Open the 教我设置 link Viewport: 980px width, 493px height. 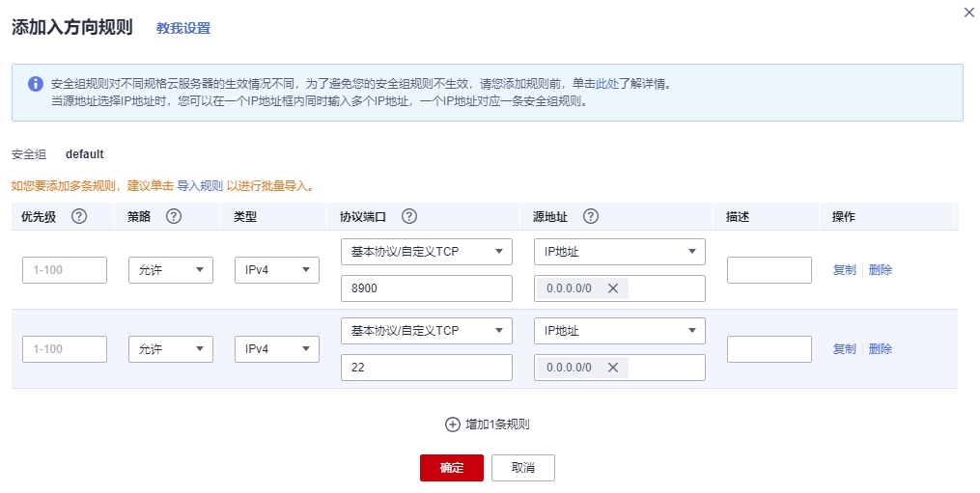coord(183,28)
